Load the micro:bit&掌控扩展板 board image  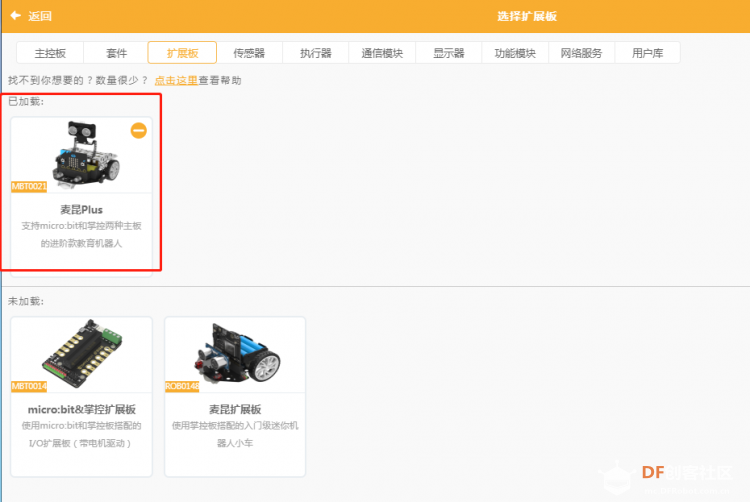click(x=82, y=354)
